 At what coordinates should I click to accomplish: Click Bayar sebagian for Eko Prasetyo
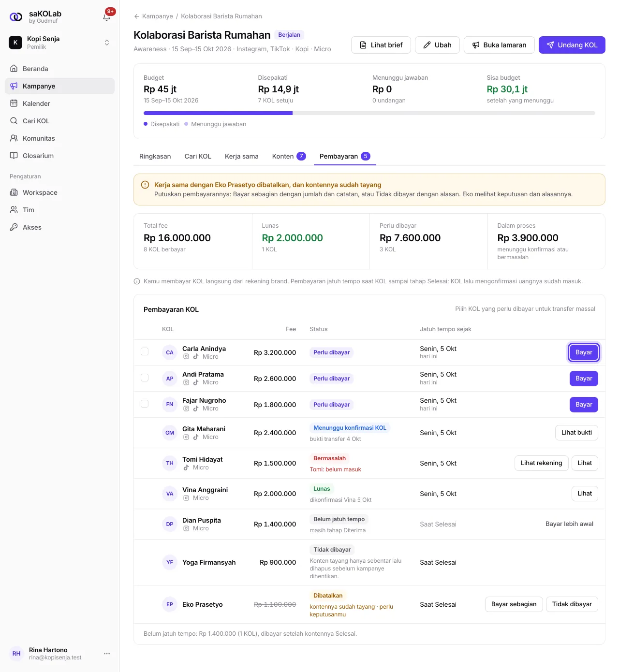(514, 604)
